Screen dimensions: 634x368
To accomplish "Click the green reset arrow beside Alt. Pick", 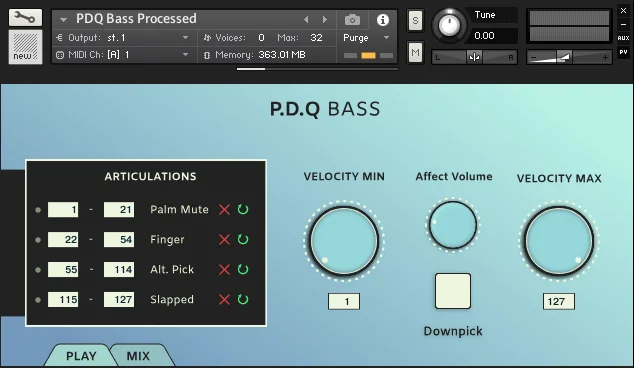I will [243, 269].
